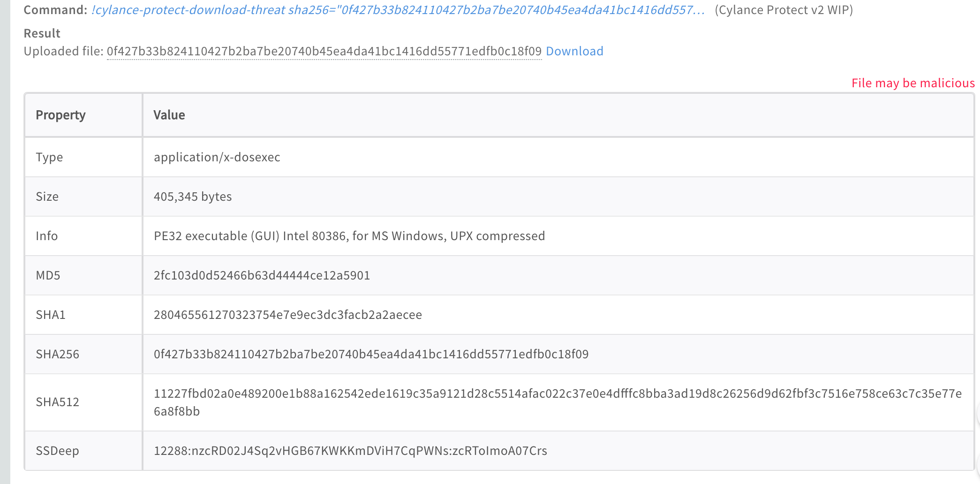Select the application/x-dosexec type value
The height and width of the screenshot is (484, 980).
click(217, 157)
